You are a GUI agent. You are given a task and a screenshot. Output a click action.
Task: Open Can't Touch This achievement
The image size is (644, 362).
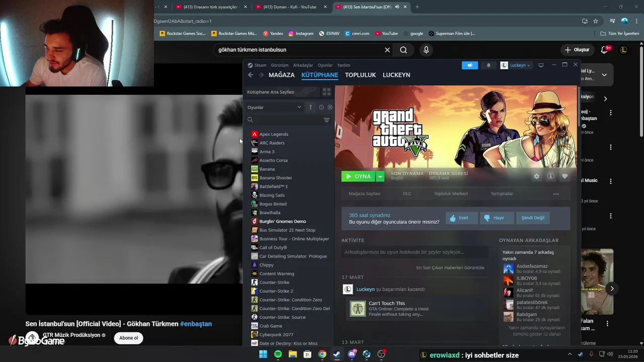pos(386,303)
